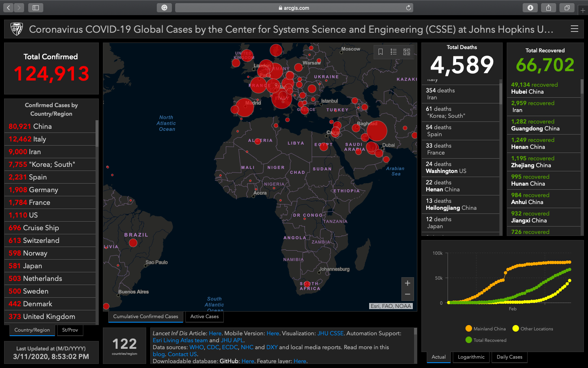Open the Feature layer Here link
Viewport: 588px width, 368px height.
(x=300, y=361)
